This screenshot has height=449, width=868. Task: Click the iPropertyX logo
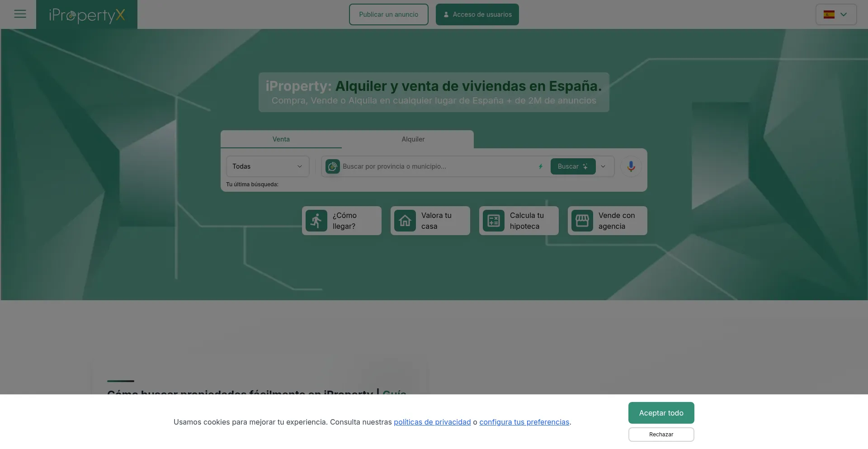coord(87,15)
